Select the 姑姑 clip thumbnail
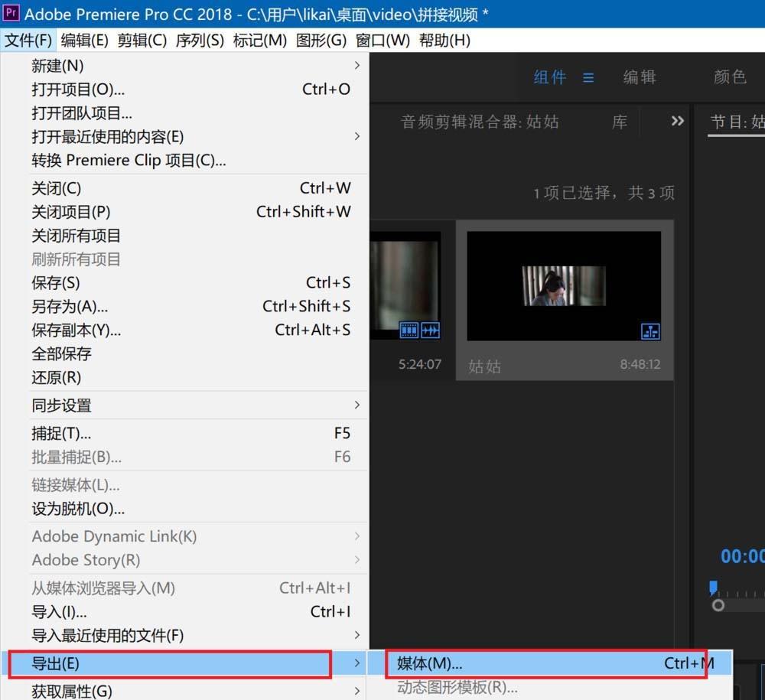765x700 pixels. coord(564,285)
